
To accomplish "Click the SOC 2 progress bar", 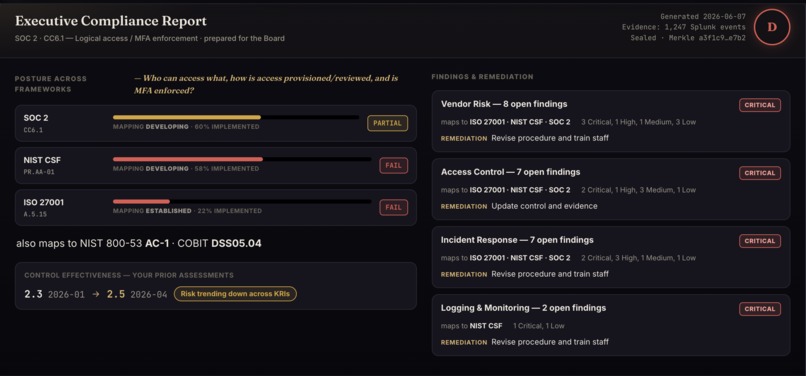I will (x=236, y=117).
